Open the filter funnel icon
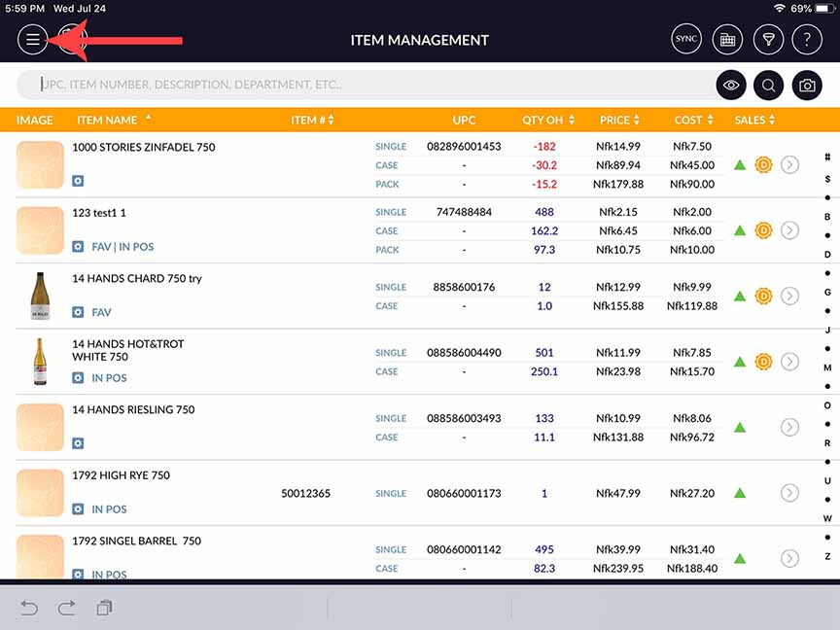The height and width of the screenshot is (630, 840). click(x=767, y=40)
